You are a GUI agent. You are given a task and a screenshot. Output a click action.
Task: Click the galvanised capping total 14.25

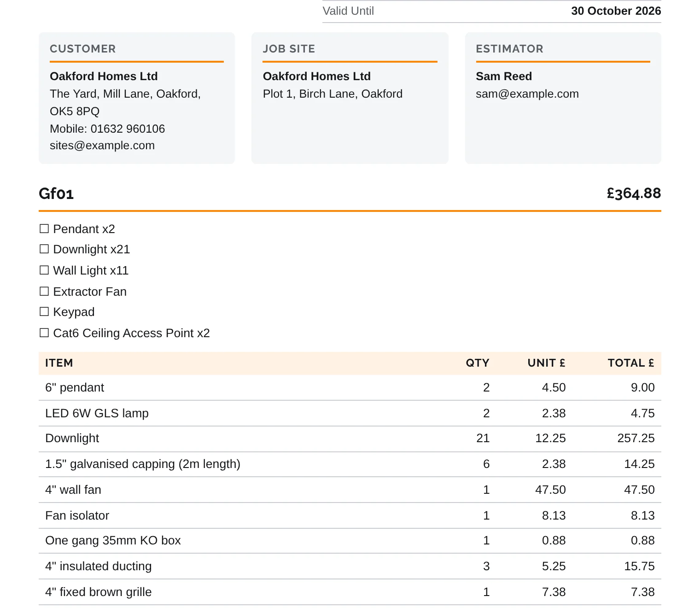coord(639,464)
